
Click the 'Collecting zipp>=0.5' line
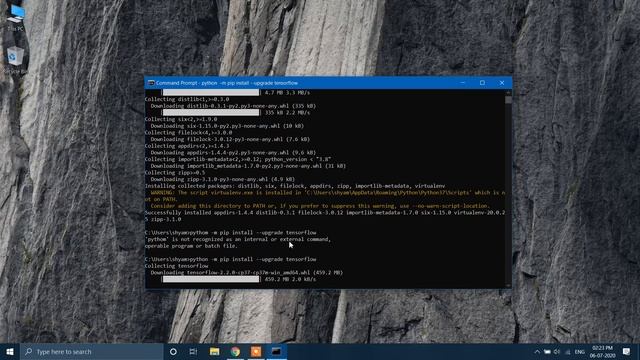(175, 173)
